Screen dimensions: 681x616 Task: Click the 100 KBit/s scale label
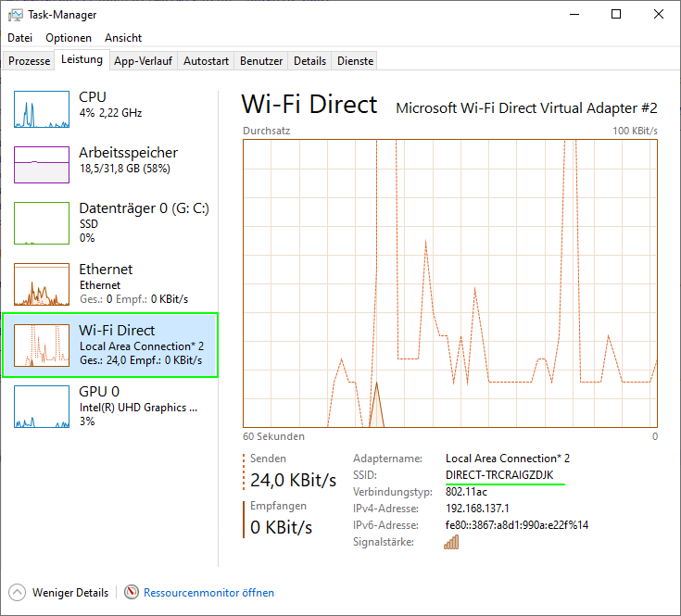click(635, 131)
